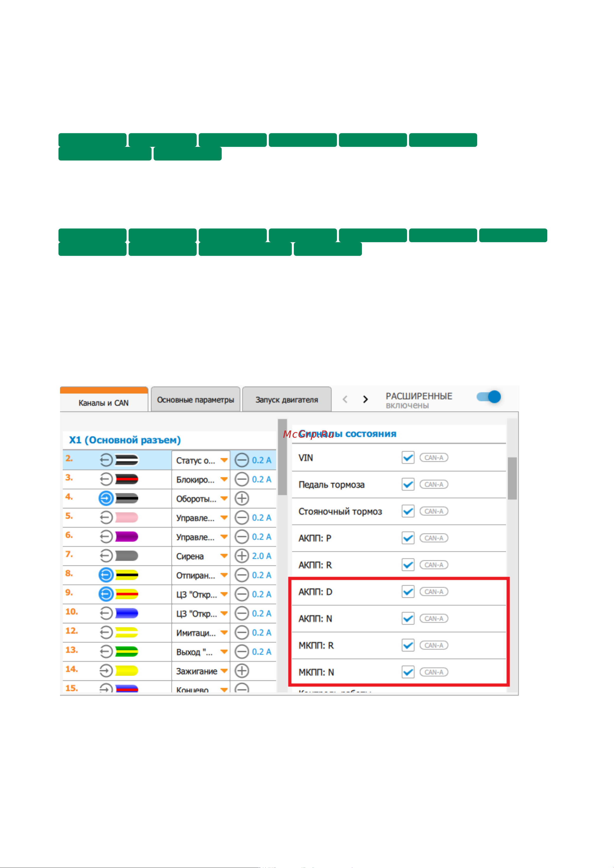
Task: Uncheck the АКПП: P checkbox
Action: coord(408,538)
